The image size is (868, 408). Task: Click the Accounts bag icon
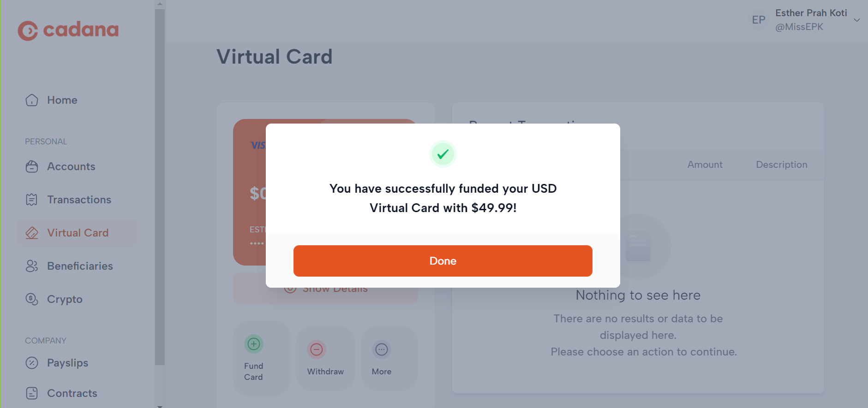point(32,166)
